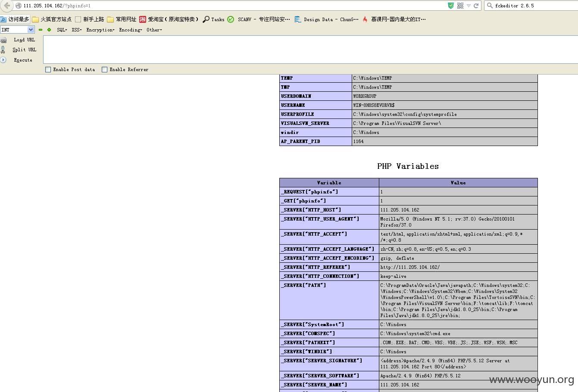Enable the Post data checkbox
This screenshot has width=578, height=392.
click(x=48, y=69)
